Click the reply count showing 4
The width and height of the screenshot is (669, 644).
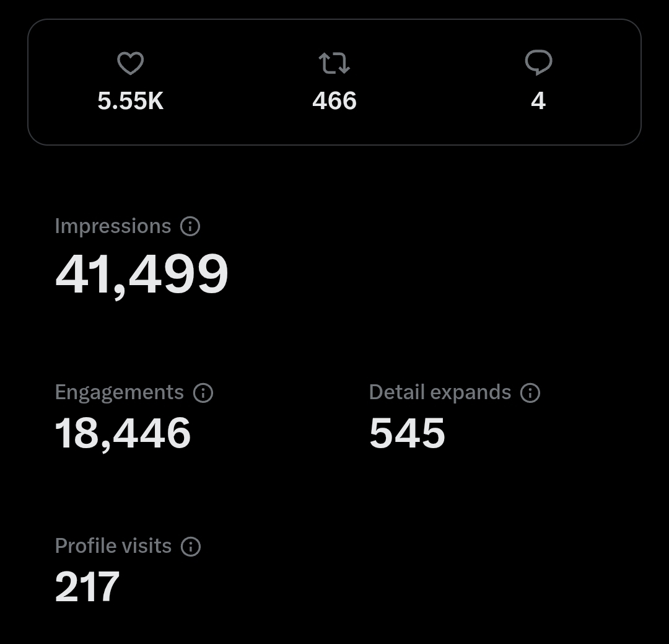click(538, 101)
